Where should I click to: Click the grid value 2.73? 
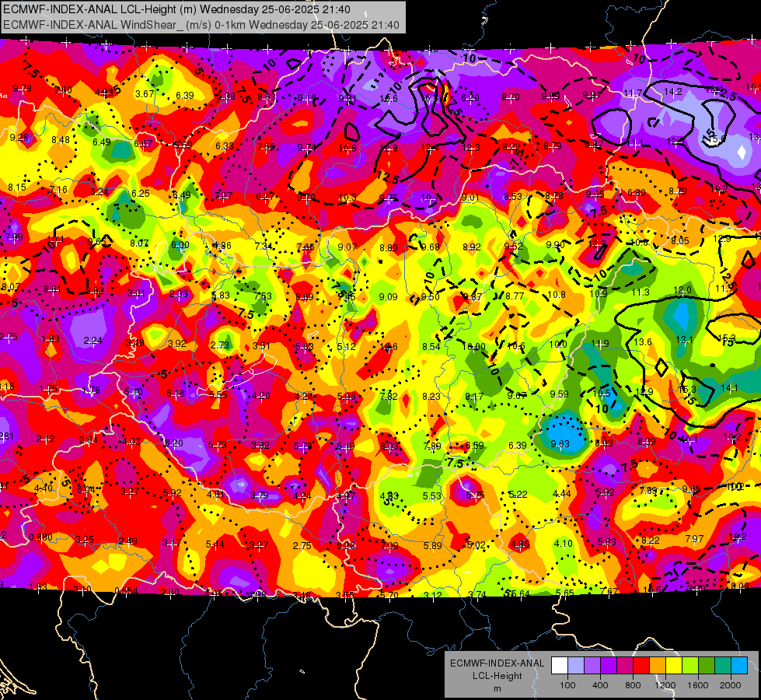(x=220, y=345)
